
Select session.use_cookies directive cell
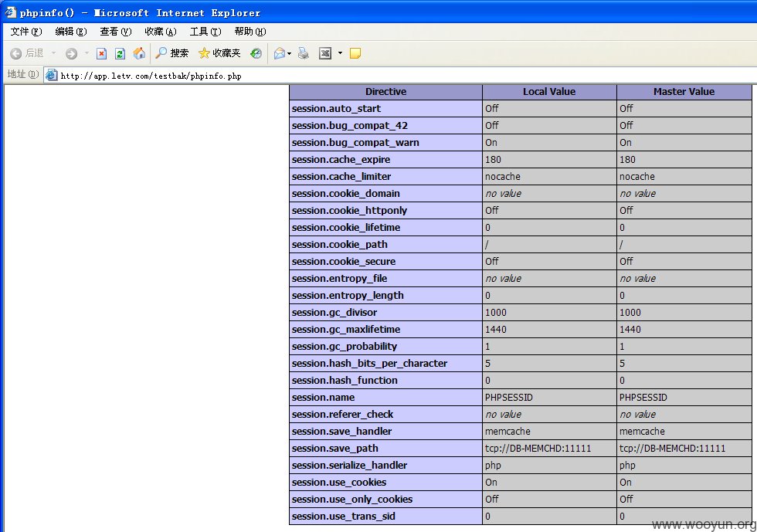(385, 483)
